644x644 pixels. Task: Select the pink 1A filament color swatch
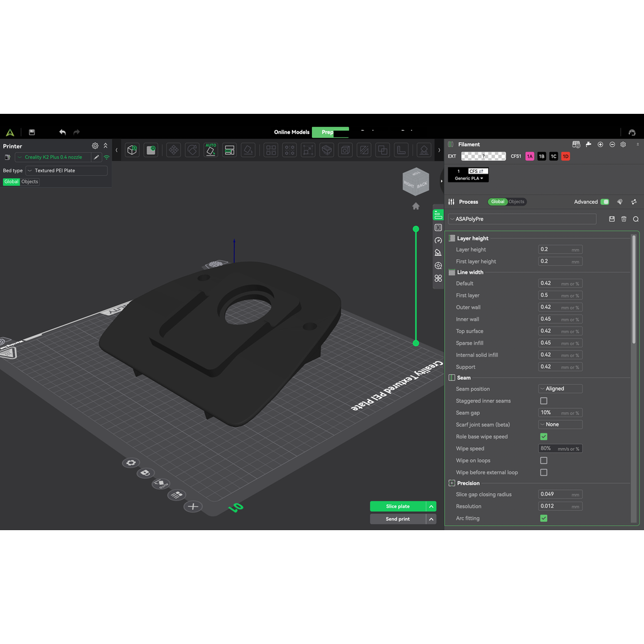(x=530, y=157)
